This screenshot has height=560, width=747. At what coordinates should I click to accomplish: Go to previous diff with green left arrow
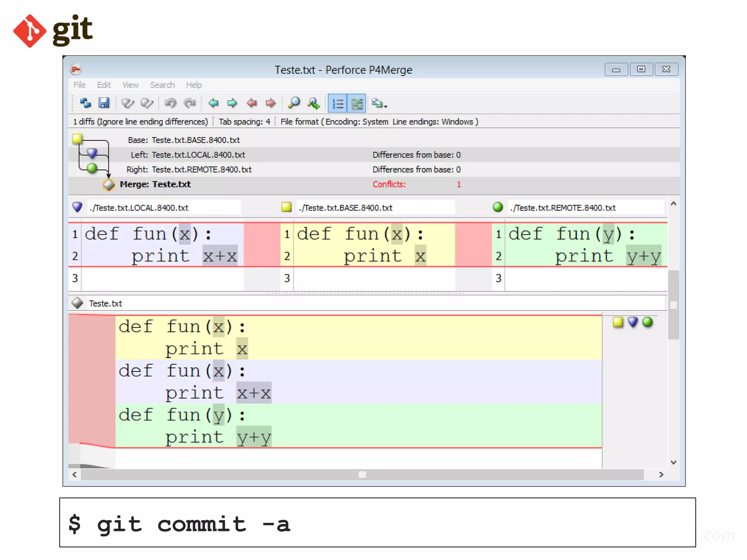[x=213, y=103]
